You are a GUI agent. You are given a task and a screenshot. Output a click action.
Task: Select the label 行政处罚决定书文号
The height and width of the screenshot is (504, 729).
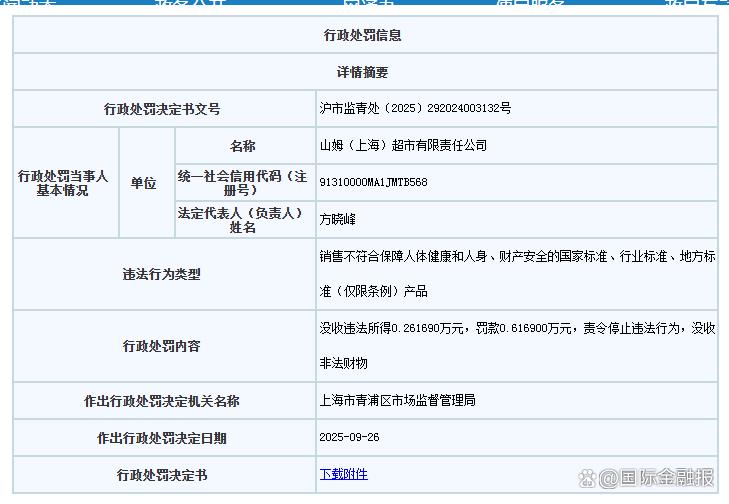162,109
